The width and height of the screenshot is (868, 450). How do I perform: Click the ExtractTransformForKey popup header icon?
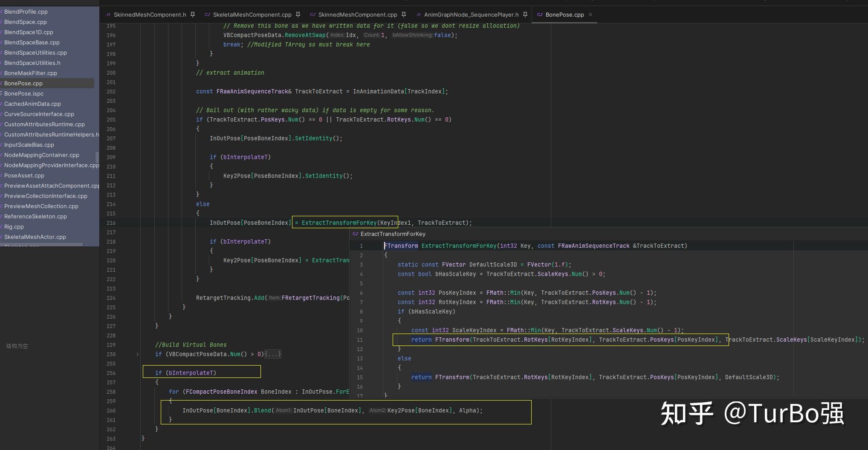pyautogui.click(x=355, y=234)
